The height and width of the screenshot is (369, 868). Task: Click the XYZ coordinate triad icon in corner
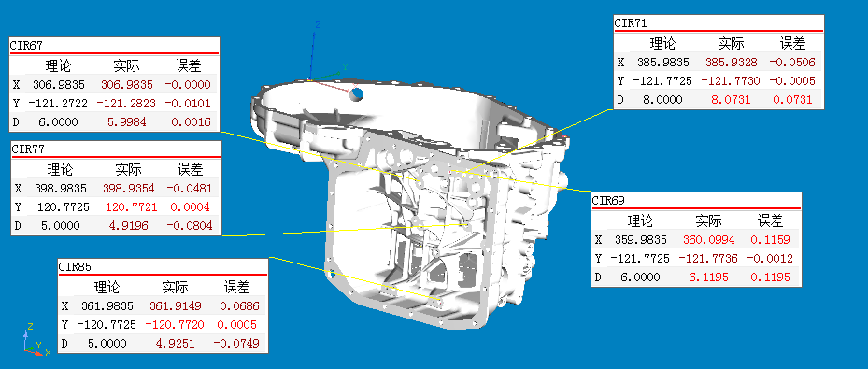37,338
